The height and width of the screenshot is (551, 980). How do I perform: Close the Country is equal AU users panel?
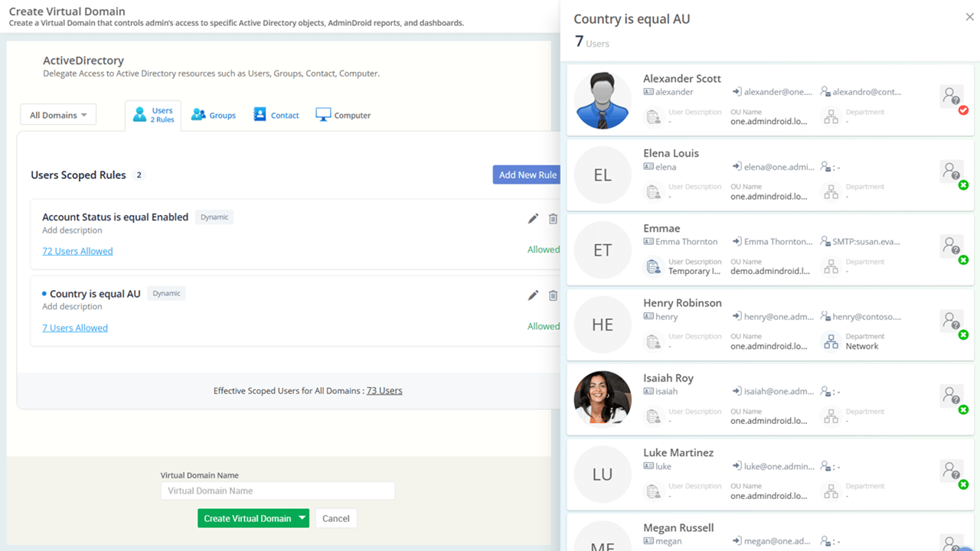tap(969, 16)
